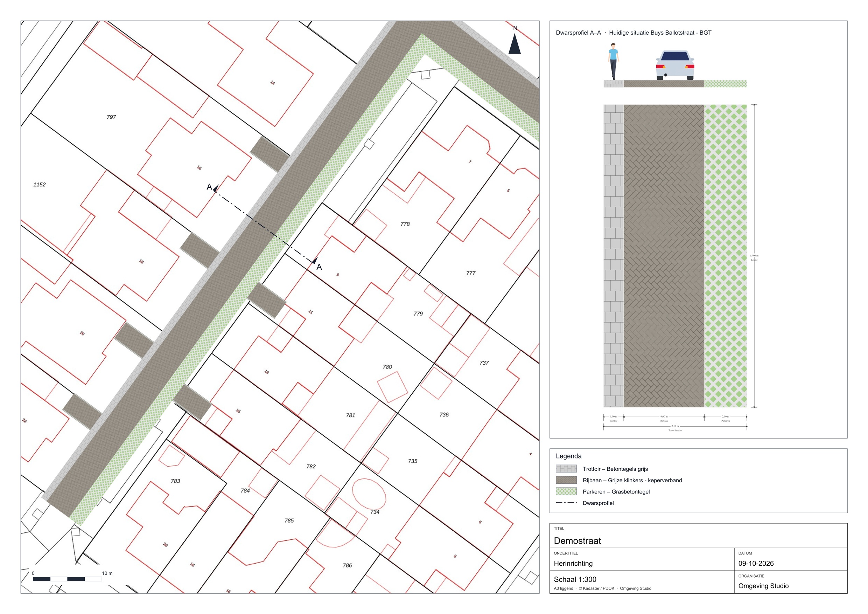Click the '2,10 m' Parkeren dimension
The height and width of the screenshot is (614, 868).
726,416
